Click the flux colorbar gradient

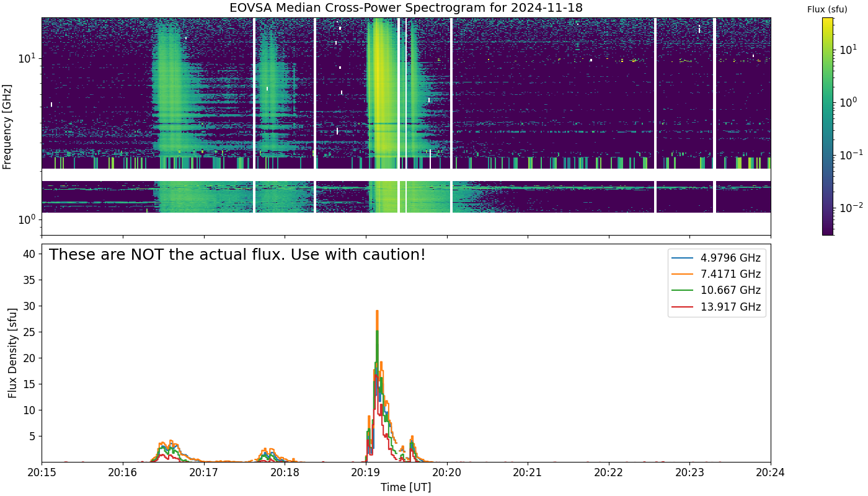point(828,126)
